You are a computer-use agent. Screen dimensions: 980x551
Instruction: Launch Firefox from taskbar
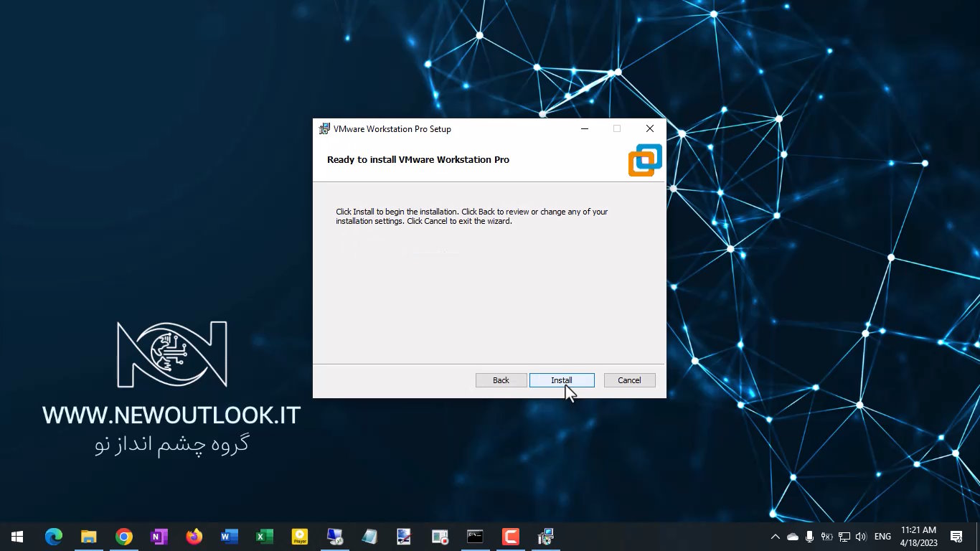pos(194,537)
